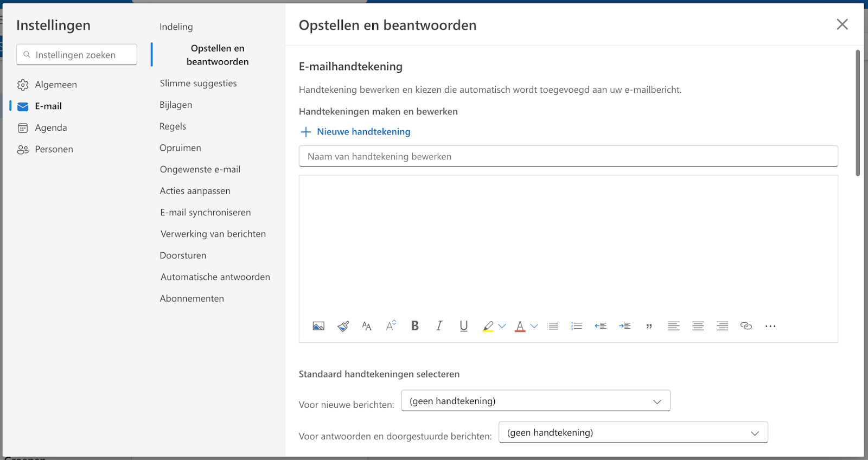Focus the Naam van handtekening bewerken field
Screen dimensions: 868x460
[x=568, y=156]
